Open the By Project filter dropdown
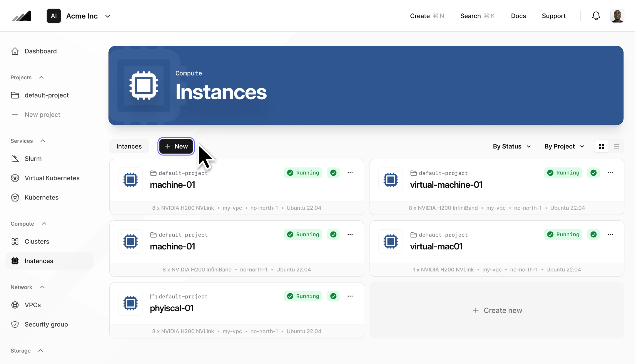 click(564, 146)
